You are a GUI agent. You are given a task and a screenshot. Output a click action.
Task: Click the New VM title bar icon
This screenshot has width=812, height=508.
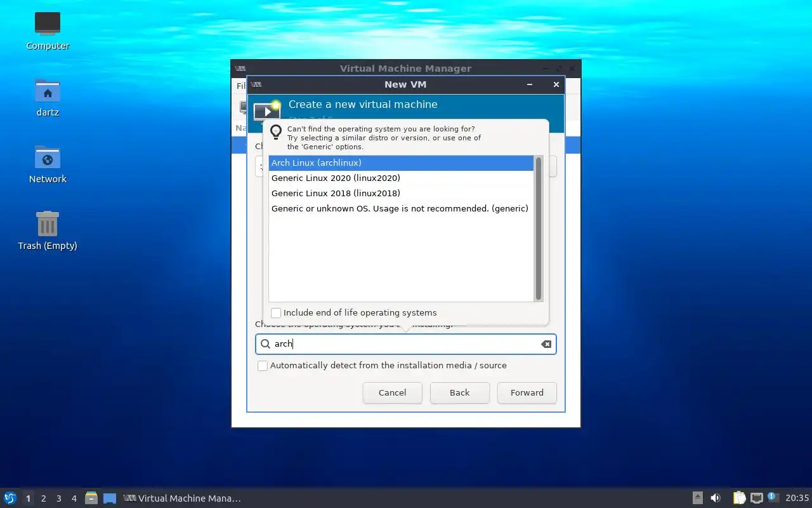pyautogui.click(x=256, y=84)
